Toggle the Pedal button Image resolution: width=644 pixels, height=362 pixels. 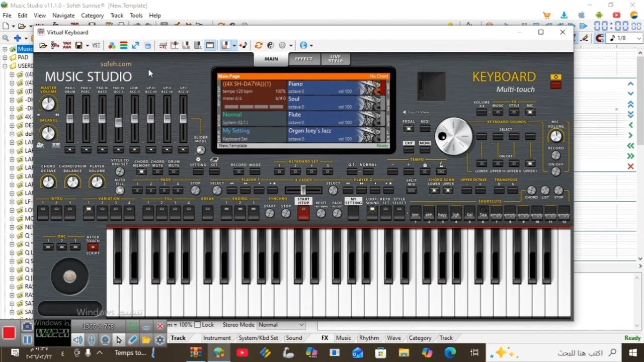[409, 128]
